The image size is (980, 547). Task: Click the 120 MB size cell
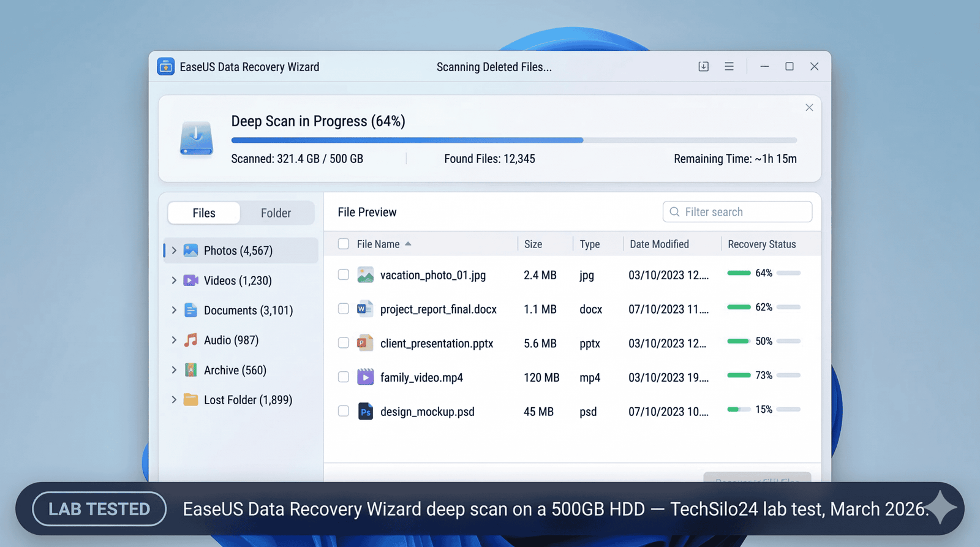(x=541, y=377)
